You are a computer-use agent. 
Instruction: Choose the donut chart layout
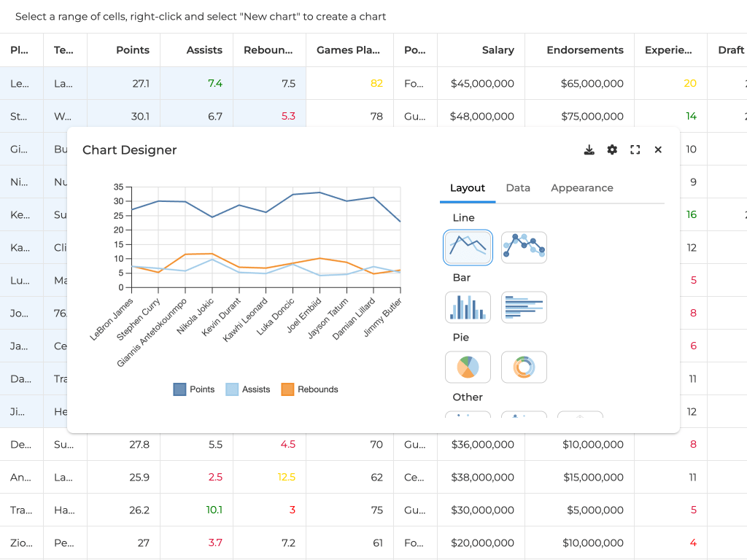pyautogui.click(x=524, y=367)
